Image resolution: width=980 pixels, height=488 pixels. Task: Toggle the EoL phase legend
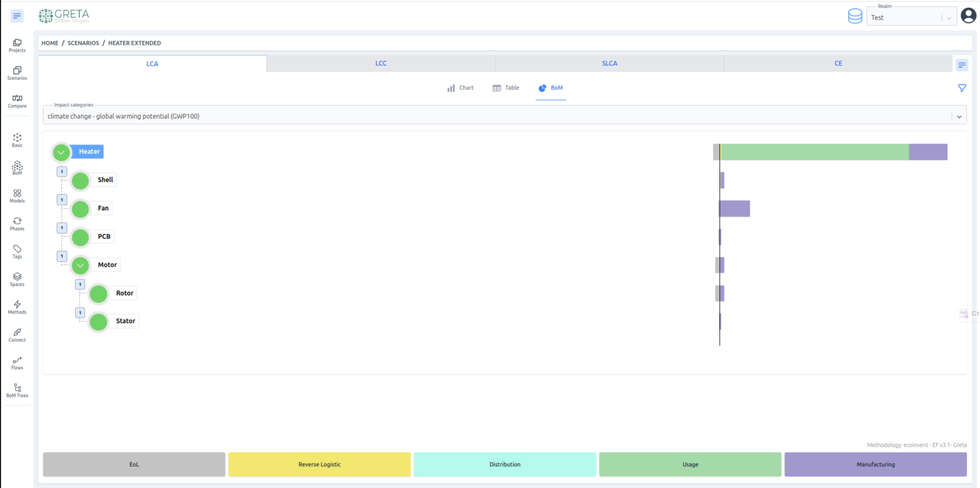click(x=134, y=464)
